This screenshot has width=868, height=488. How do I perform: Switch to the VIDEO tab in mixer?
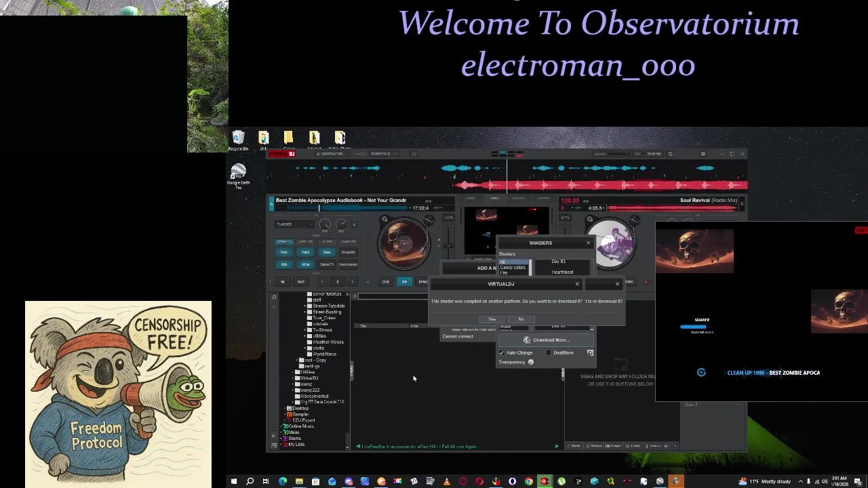click(494, 199)
